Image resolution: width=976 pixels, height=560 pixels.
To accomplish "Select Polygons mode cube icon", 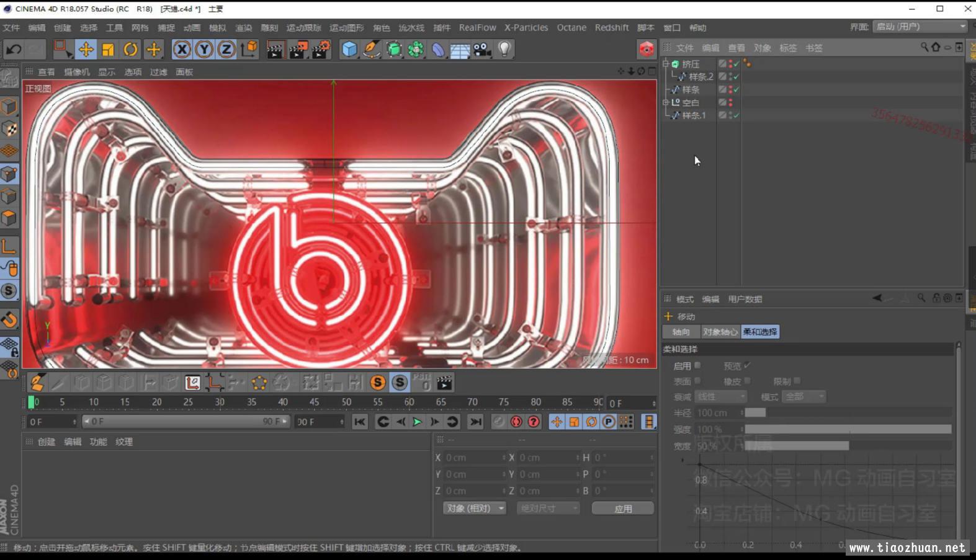I will pyautogui.click(x=9, y=218).
